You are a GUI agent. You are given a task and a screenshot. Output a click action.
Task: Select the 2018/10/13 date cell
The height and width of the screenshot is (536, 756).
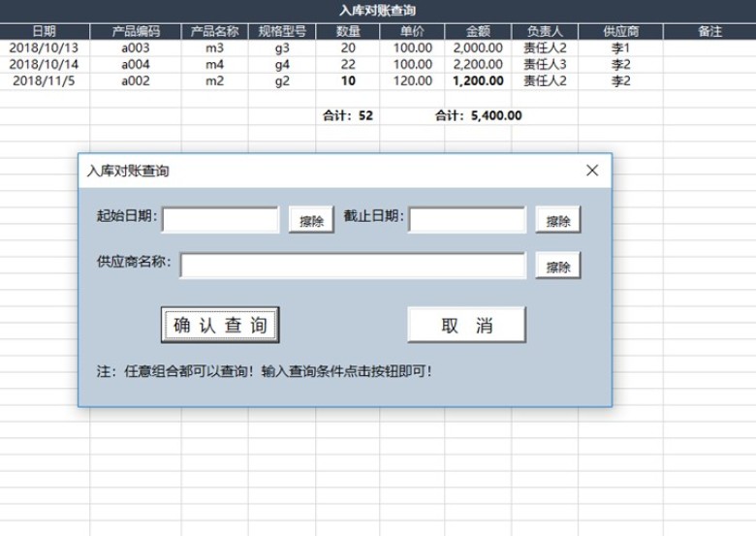pos(44,48)
